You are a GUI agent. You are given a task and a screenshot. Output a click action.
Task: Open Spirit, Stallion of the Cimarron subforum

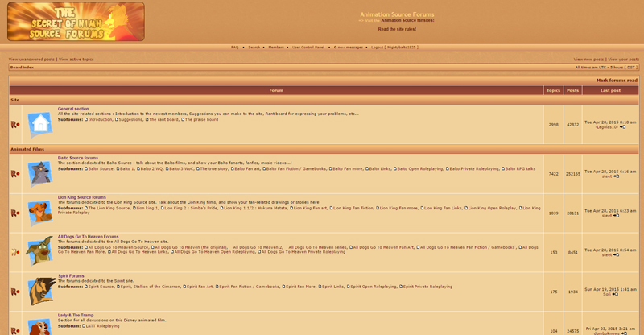click(x=151, y=287)
